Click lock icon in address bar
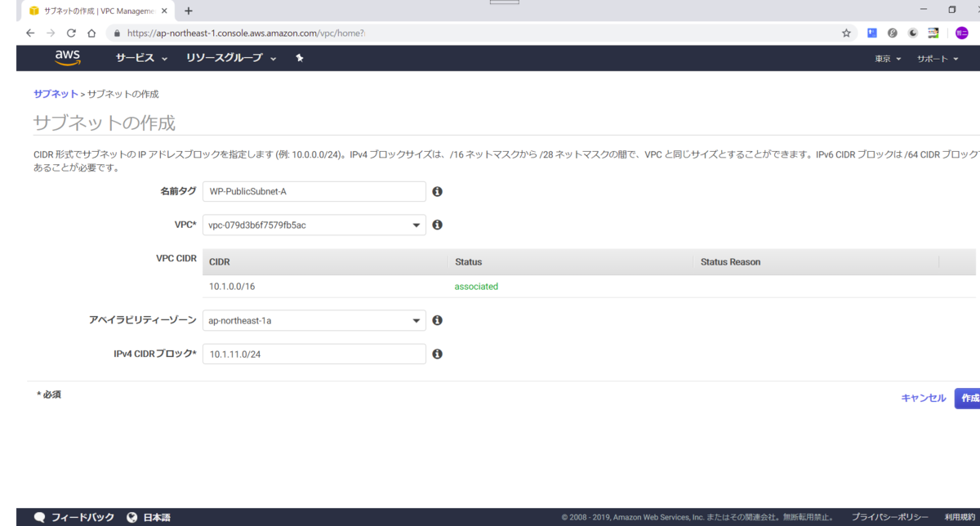 click(x=117, y=33)
